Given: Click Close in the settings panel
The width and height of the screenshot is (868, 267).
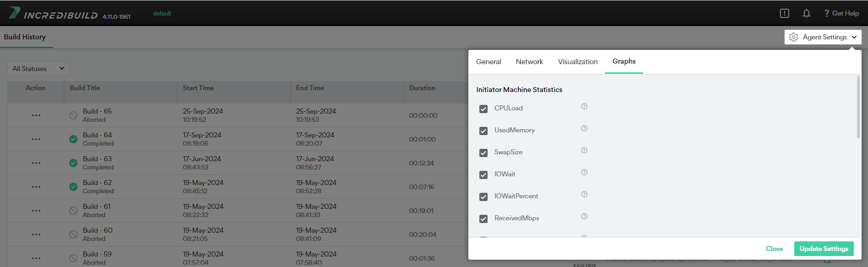Looking at the screenshot, I should click(x=774, y=249).
